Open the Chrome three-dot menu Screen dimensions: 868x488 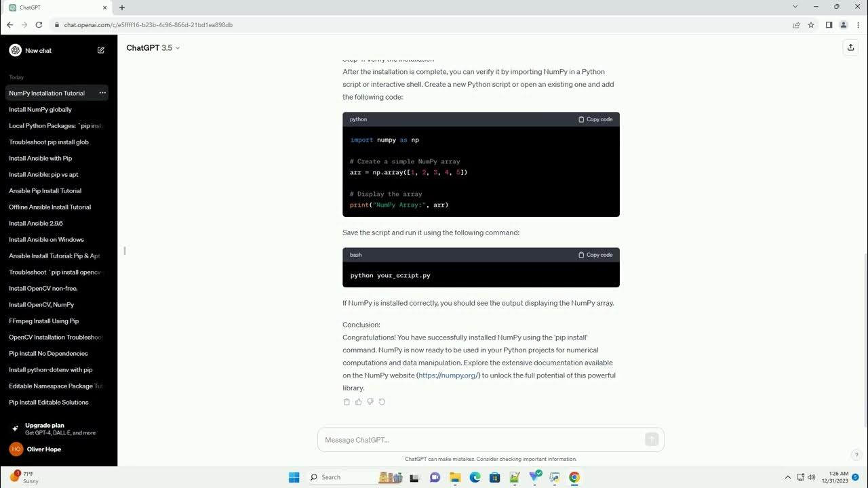pos(859,25)
